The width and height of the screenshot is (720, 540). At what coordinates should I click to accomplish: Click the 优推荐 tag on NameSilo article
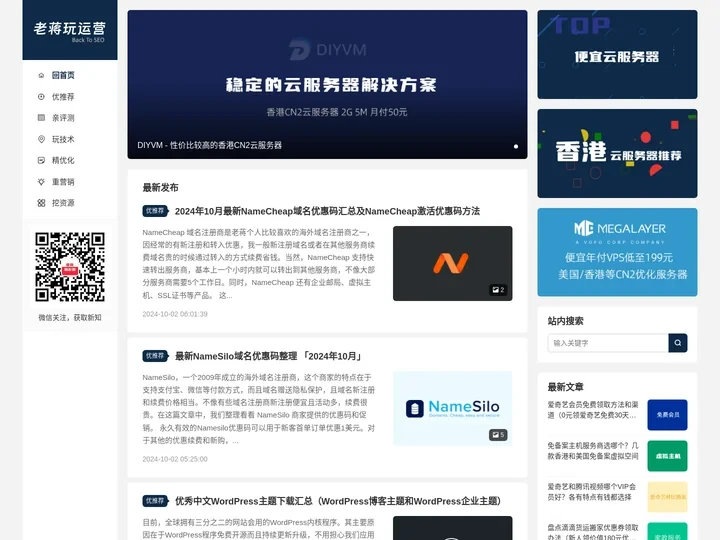point(155,356)
